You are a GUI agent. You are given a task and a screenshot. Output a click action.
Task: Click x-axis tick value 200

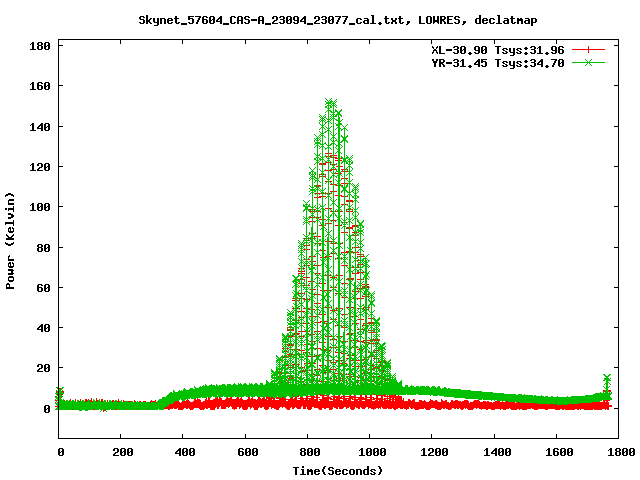(122, 452)
